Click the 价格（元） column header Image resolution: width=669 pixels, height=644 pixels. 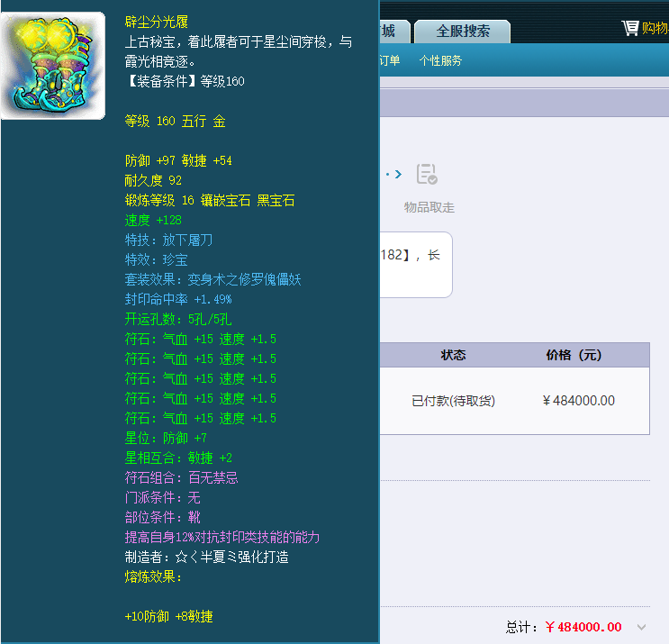coord(574,355)
